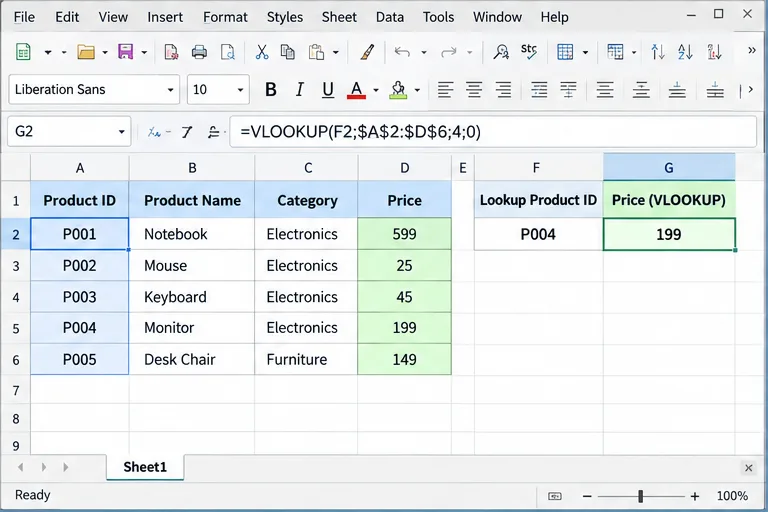Run the spelling check
This screenshot has width=768, height=512.
tap(529, 51)
